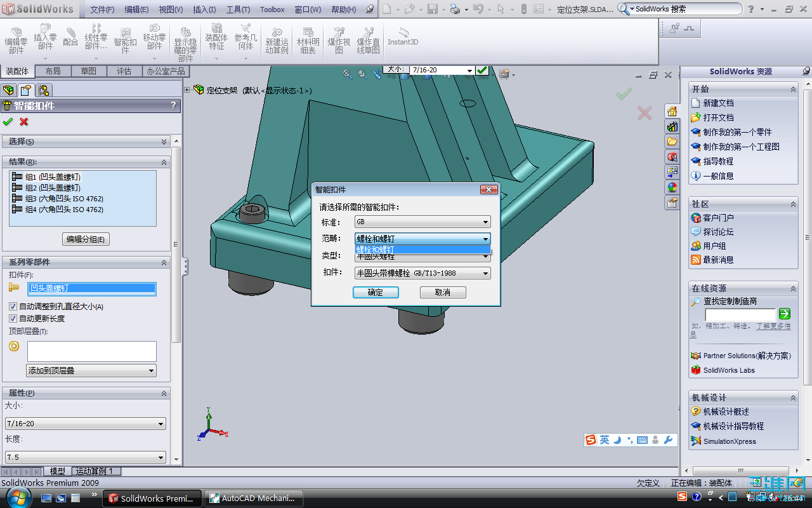Click the New Motion Study (新建运动算例) tool
The width and height of the screenshot is (812, 508).
coord(277,41)
